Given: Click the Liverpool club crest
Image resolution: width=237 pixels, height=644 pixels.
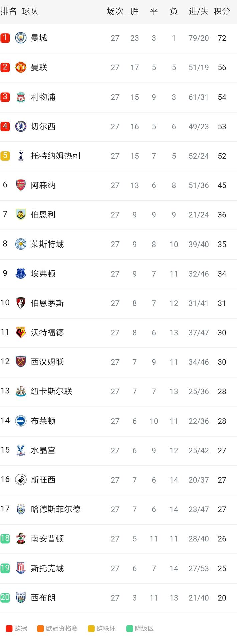Looking at the screenshot, I should pyautogui.click(x=21, y=97).
